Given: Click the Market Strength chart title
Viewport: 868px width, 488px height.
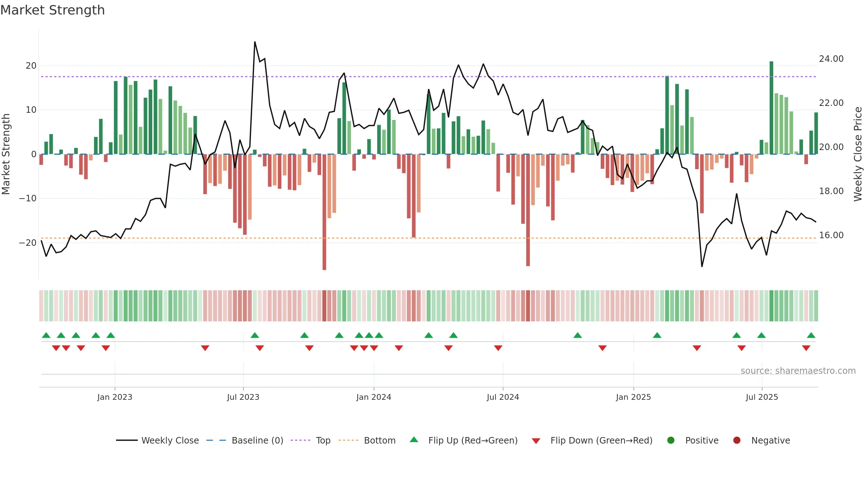Looking at the screenshot, I should coord(52,10).
